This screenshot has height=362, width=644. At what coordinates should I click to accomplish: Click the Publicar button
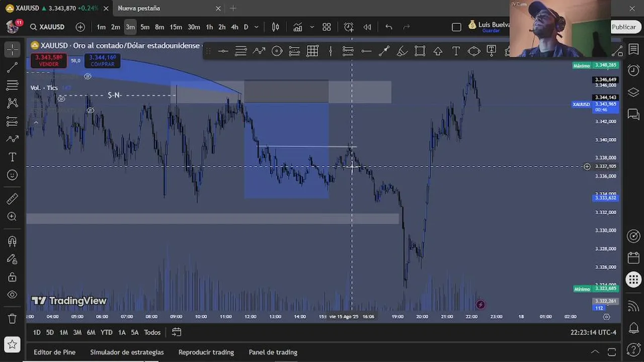(x=624, y=27)
